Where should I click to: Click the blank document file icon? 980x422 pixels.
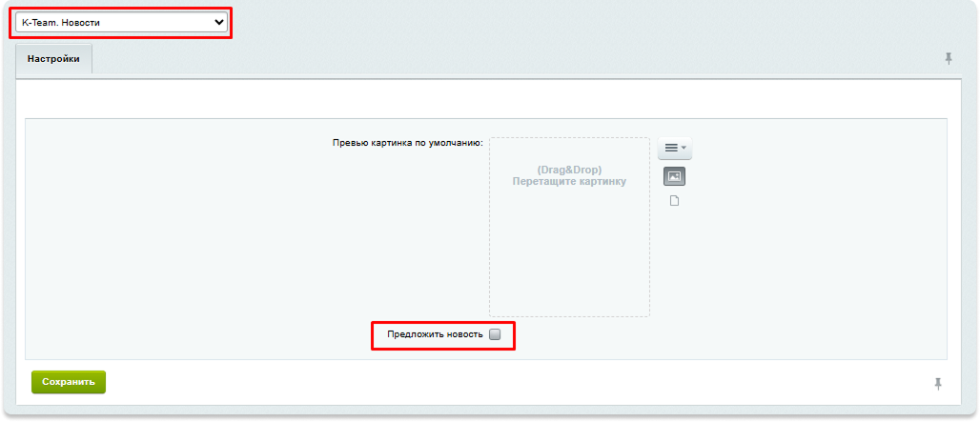(x=674, y=201)
